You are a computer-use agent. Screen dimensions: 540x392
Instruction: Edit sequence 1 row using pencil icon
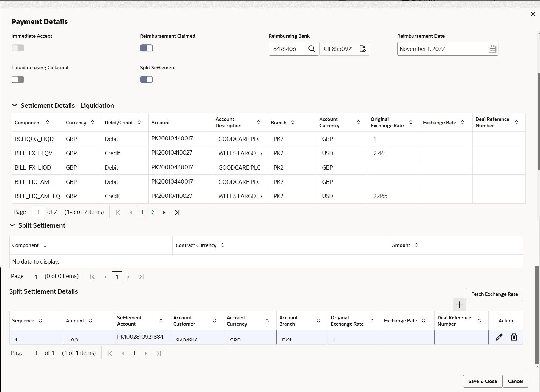499,337
